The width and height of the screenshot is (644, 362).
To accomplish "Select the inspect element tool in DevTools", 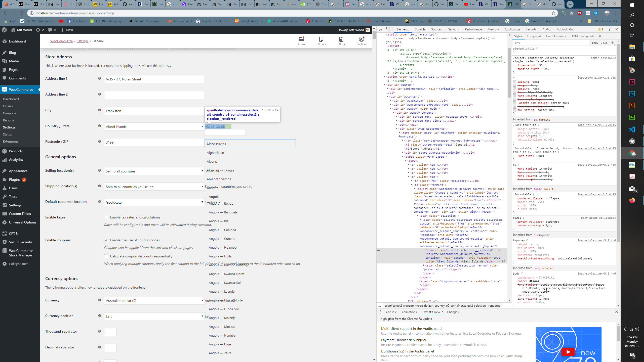I will [381, 29].
